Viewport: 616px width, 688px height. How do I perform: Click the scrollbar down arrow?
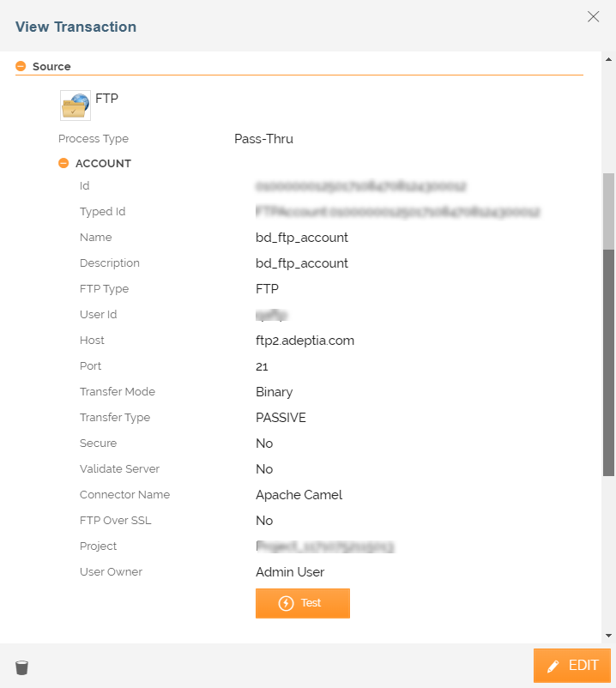click(x=608, y=636)
